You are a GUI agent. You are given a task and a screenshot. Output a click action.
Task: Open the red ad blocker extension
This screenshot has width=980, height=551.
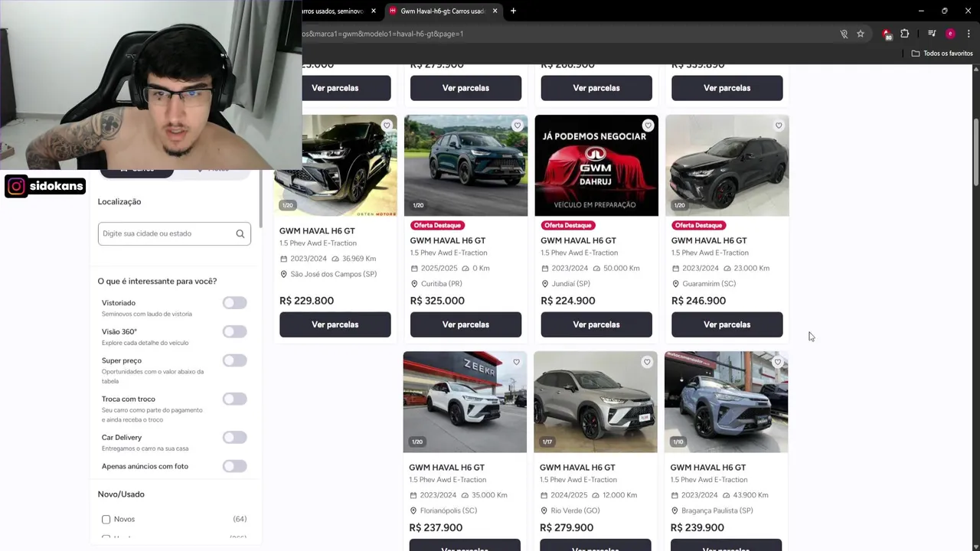tap(887, 34)
